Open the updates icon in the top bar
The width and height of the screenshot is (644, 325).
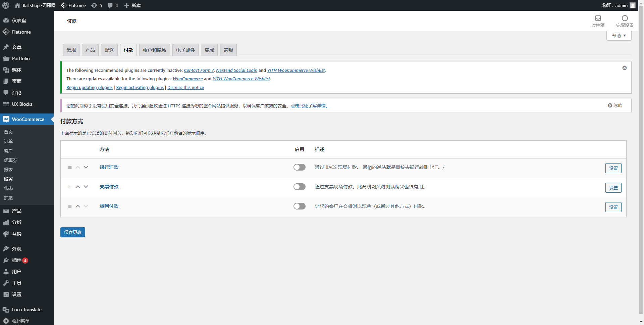pos(94,5)
